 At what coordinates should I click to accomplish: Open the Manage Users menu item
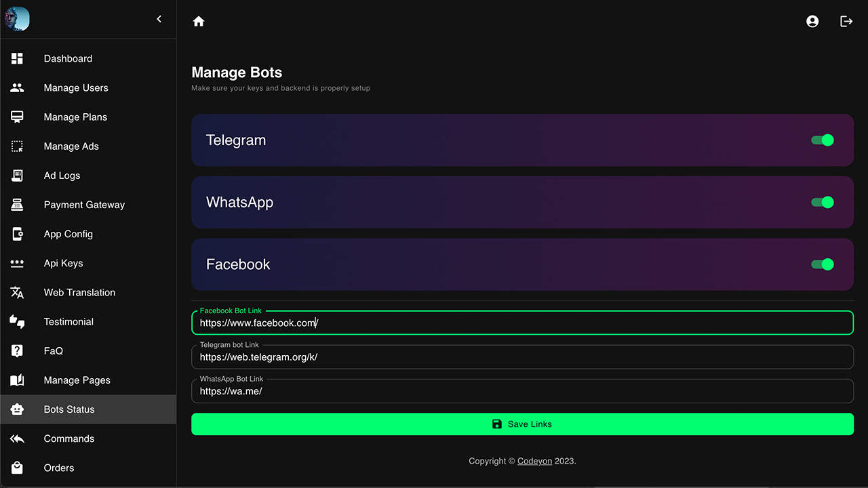(88, 87)
